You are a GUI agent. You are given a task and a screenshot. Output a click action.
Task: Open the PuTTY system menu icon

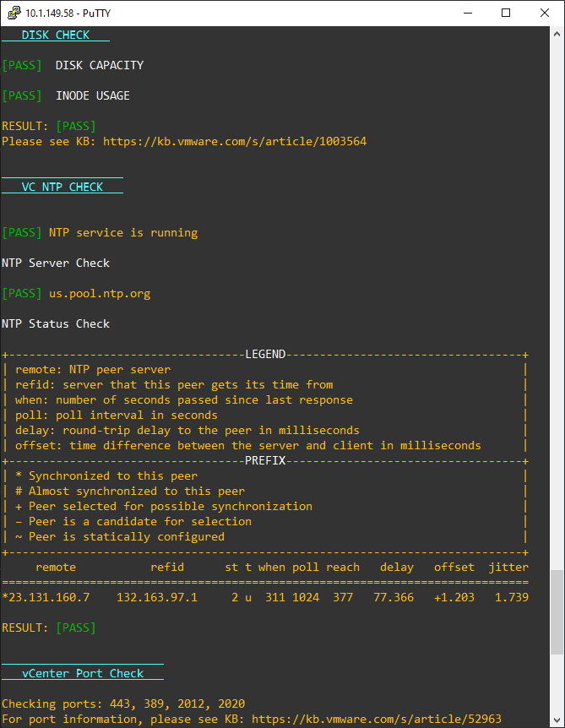pyautogui.click(x=11, y=13)
